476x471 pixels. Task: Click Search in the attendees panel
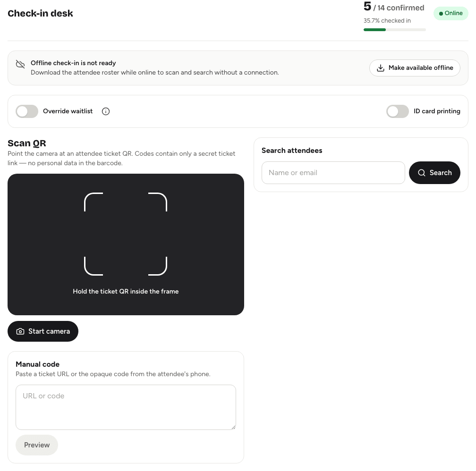click(x=434, y=173)
